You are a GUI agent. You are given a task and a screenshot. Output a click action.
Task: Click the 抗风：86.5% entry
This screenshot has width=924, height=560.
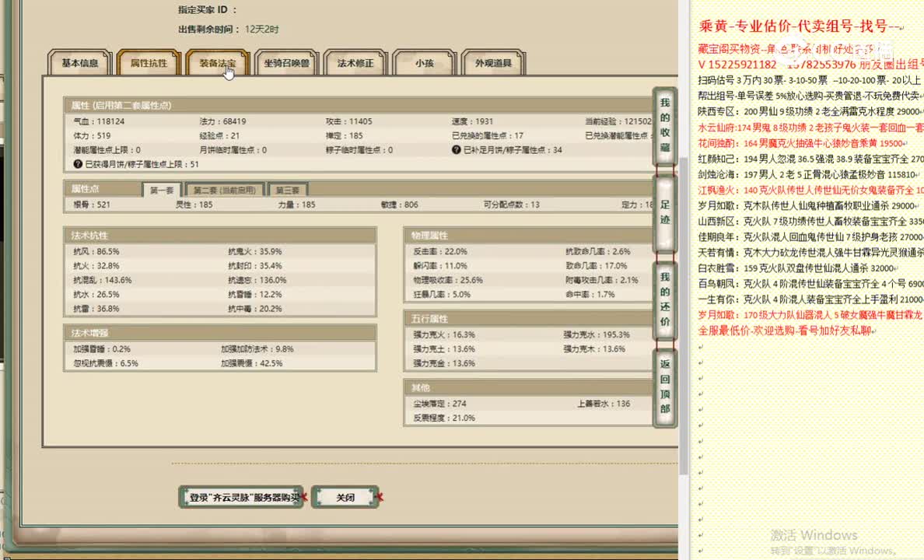click(96, 251)
